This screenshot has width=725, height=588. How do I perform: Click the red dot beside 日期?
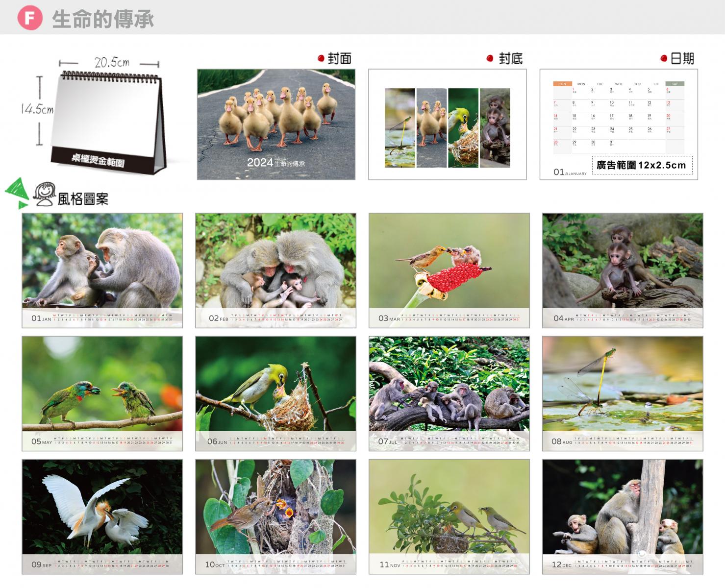(664, 59)
